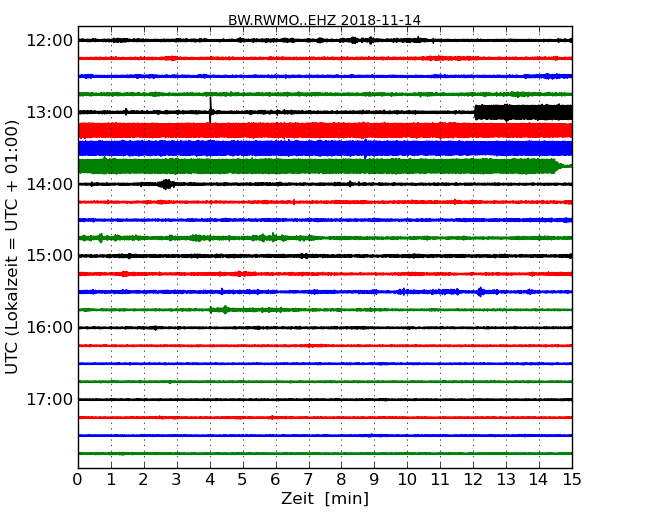The width and height of the screenshot is (650, 520).
Task: Click the 16:00 time label
Action: tap(49, 328)
